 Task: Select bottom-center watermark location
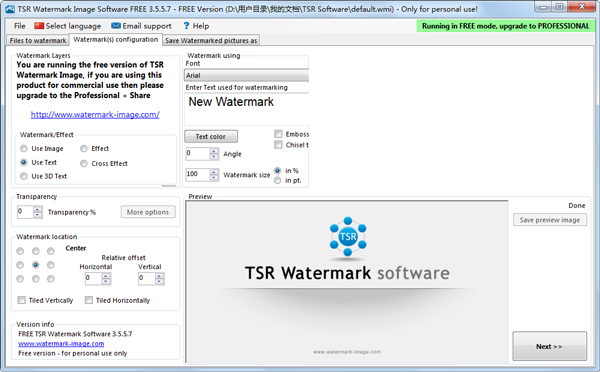tap(36, 279)
